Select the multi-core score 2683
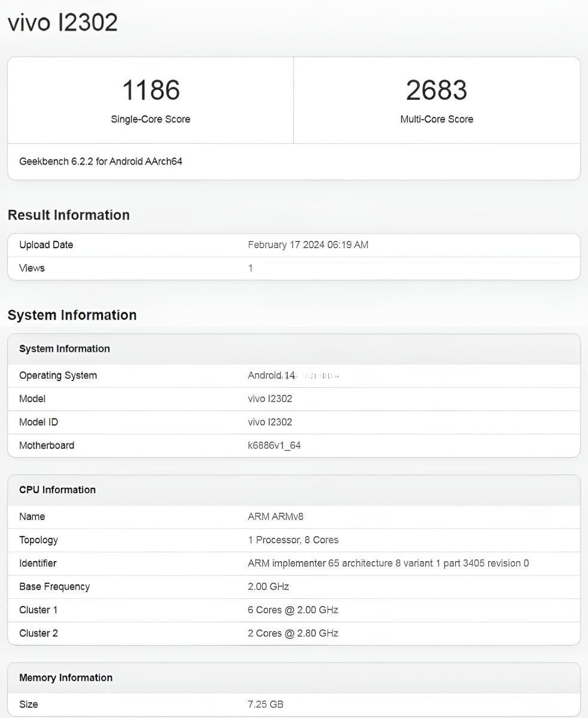 click(x=437, y=90)
